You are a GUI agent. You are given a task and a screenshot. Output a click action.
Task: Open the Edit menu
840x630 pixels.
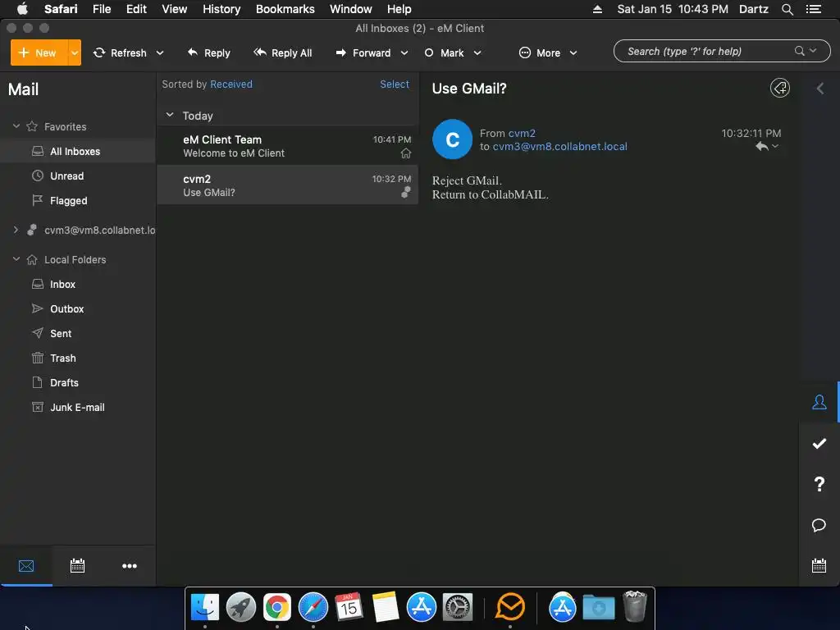(x=136, y=9)
